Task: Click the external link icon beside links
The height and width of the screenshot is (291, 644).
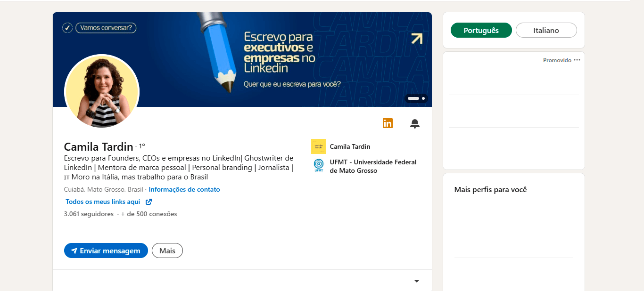Action: [149, 202]
